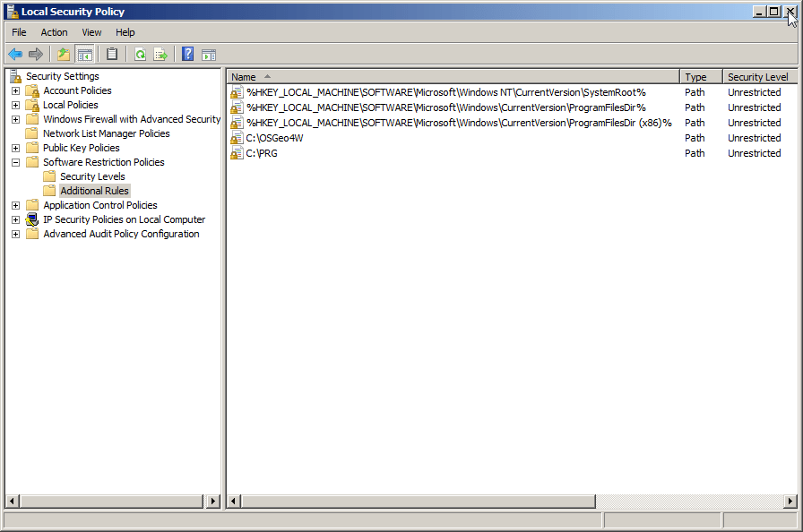The width and height of the screenshot is (803, 532).
Task: Click the Security Settings root icon
Action: pos(16,76)
